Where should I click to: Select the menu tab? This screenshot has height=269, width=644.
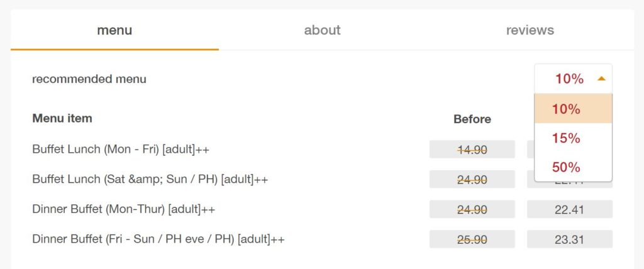pyautogui.click(x=114, y=30)
